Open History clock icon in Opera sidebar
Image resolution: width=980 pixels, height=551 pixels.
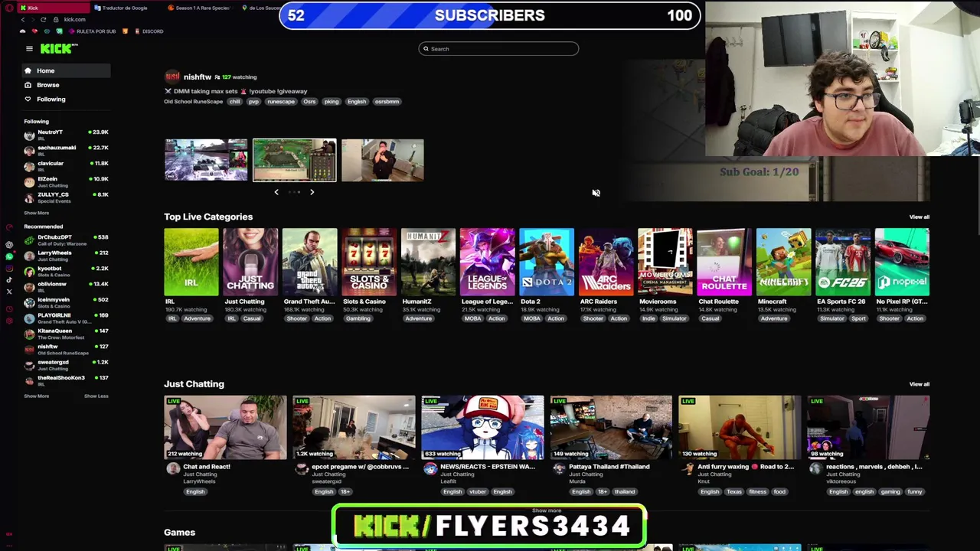[9, 308]
